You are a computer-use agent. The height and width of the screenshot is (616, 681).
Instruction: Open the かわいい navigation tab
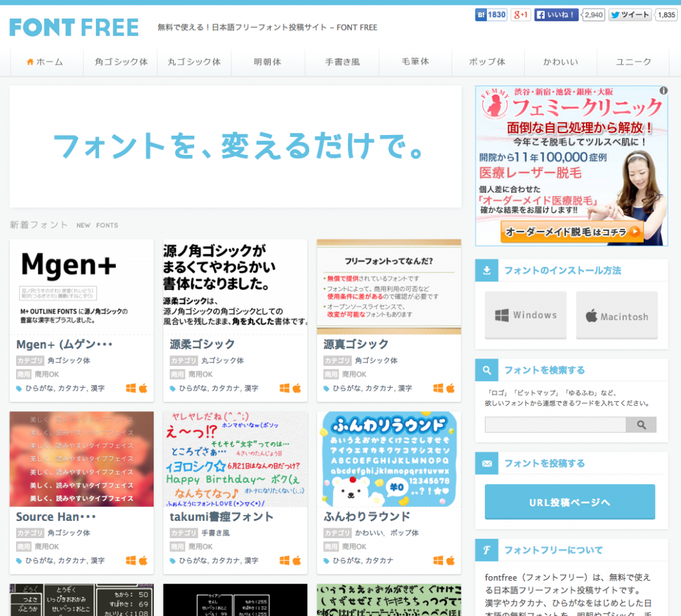(x=561, y=62)
